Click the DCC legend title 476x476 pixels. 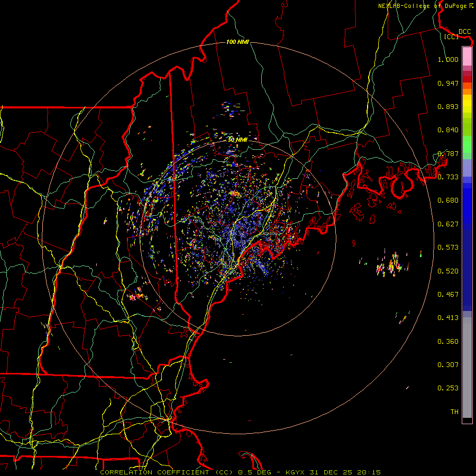coord(464,32)
